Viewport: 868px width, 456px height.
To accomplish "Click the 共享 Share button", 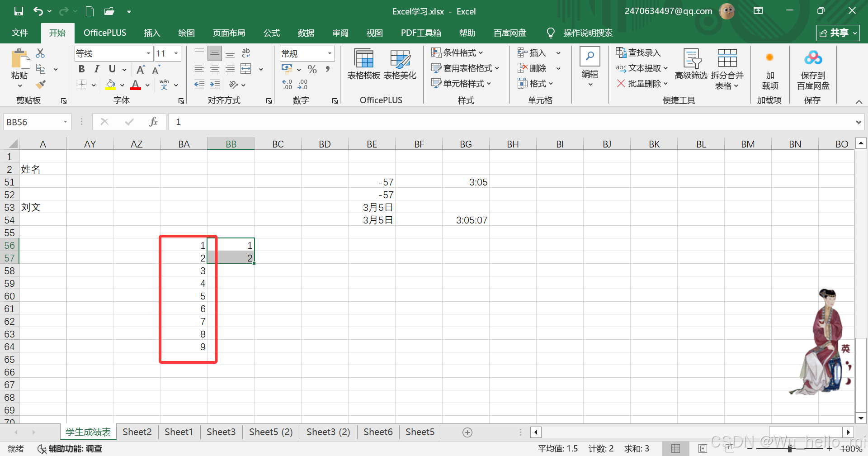I will [x=838, y=33].
